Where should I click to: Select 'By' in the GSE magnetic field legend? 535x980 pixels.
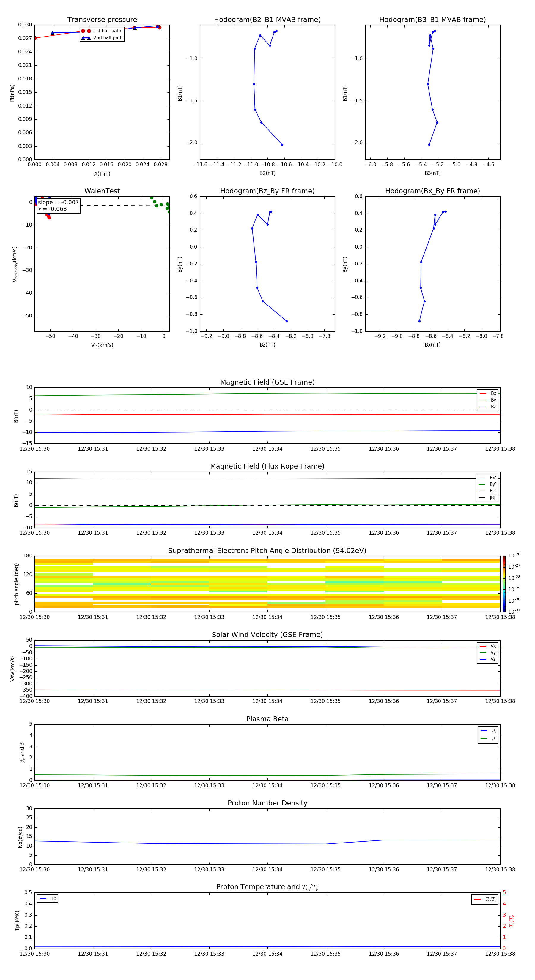[x=488, y=400]
